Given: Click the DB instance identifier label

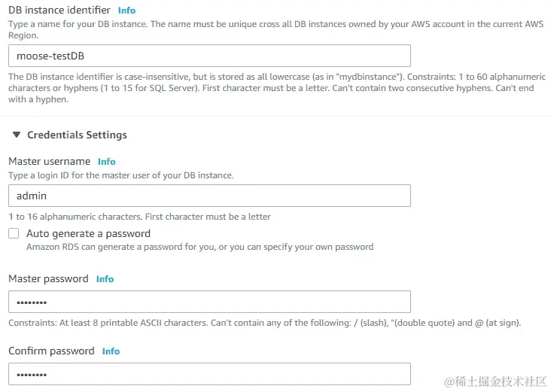Looking at the screenshot, I should [59, 11].
